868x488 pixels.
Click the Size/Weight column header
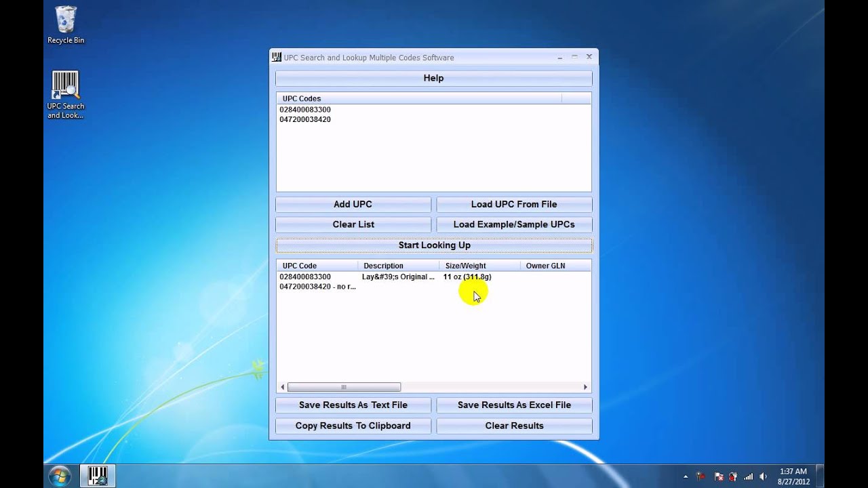(479, 266)
